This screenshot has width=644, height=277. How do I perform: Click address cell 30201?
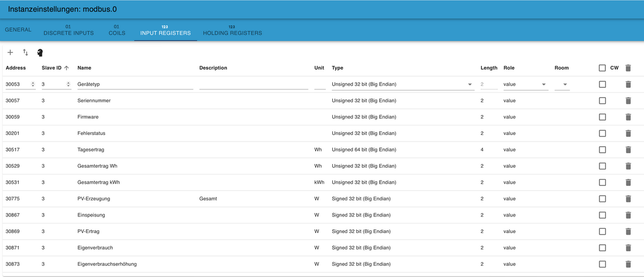pyautogui.click(x=12, y=133)
